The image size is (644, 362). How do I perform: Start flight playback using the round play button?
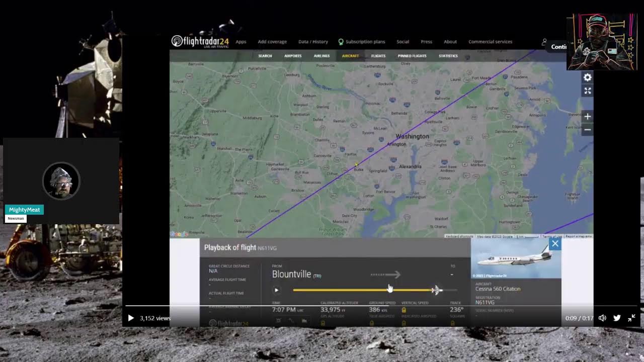[x=276, y=290]
